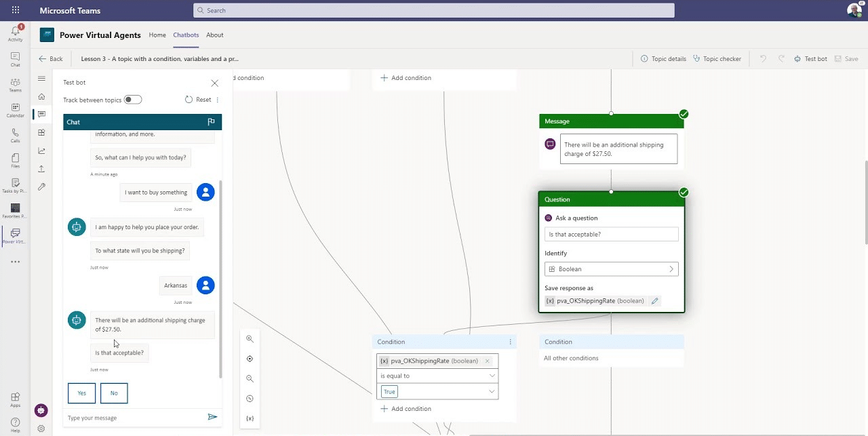Send the message with arrow icon
Screen dimensions: 868x436
point(212,417)
